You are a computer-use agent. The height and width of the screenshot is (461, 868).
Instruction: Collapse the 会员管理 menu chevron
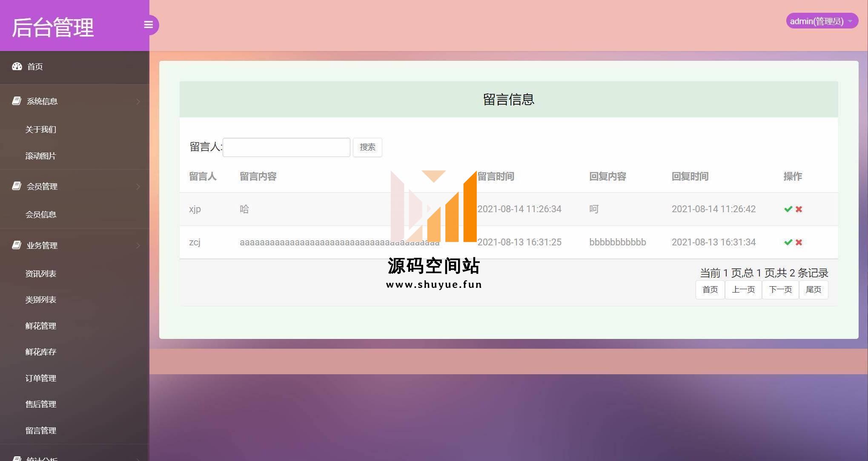coord(138,186)
